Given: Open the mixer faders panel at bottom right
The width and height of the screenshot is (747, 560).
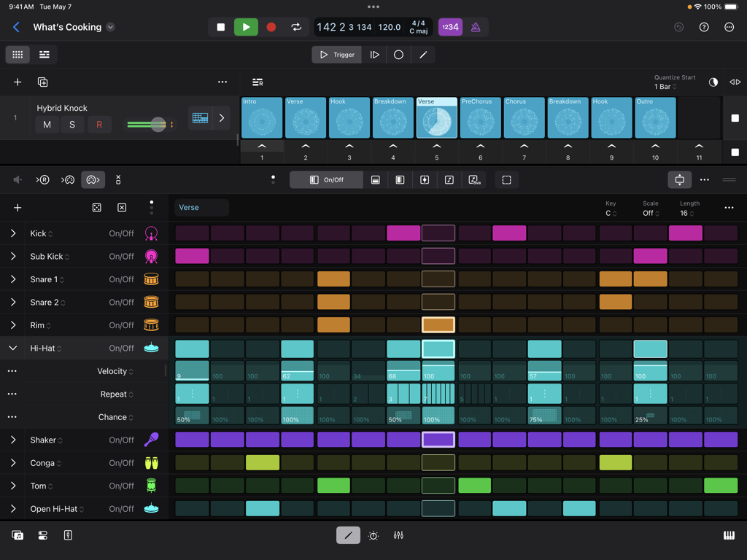Looking at the screenshot, I should pyautogui.click(x=398, y=534).
